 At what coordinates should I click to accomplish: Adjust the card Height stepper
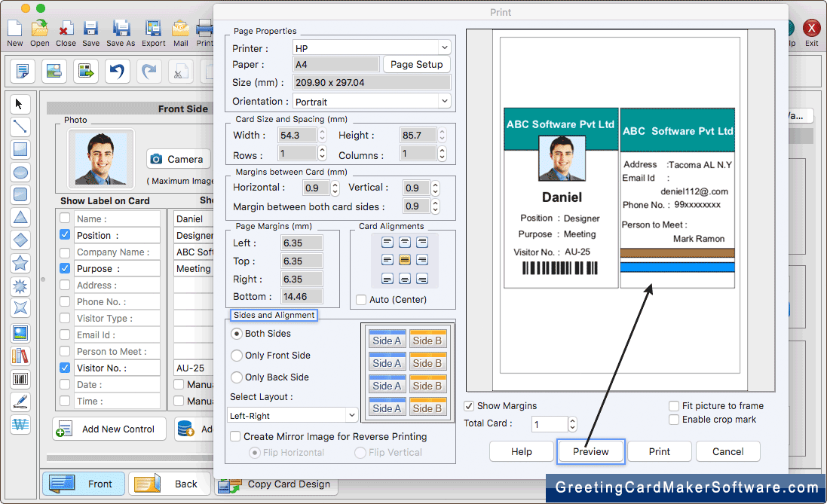(x=442, y=135)
